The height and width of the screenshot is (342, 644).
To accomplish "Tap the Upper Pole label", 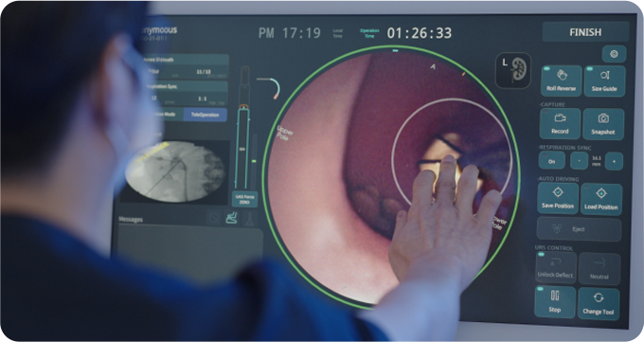I will point(285,133).
